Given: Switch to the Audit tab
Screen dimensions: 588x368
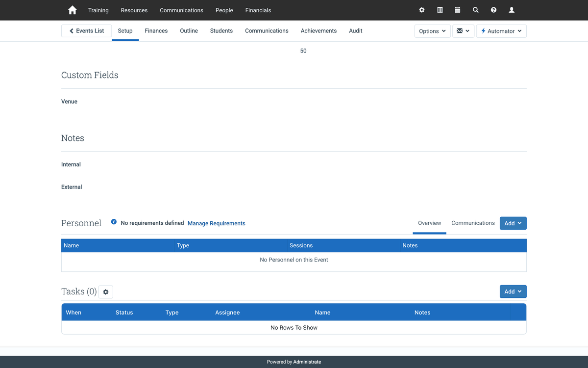Looking at the screenshot, I should (356, 31).
